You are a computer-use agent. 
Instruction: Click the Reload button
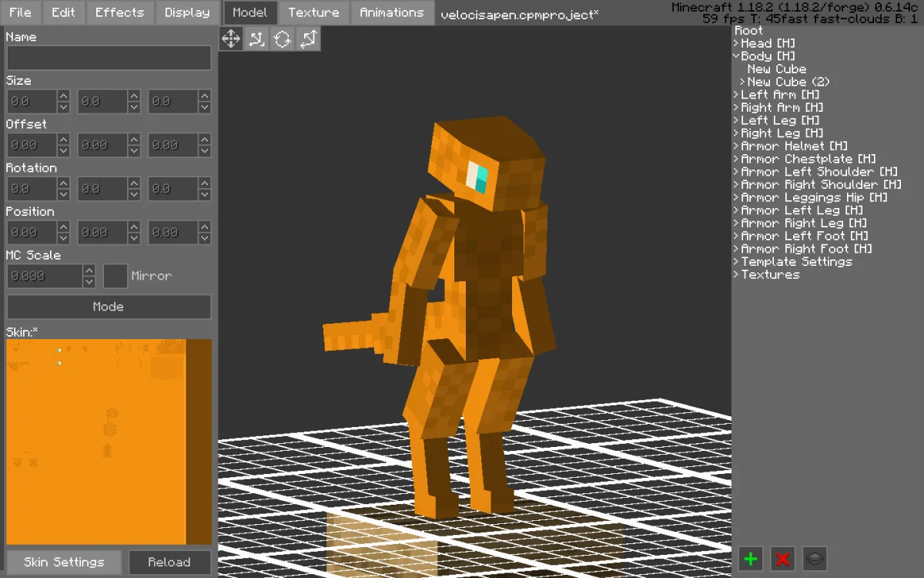(169, 562)
